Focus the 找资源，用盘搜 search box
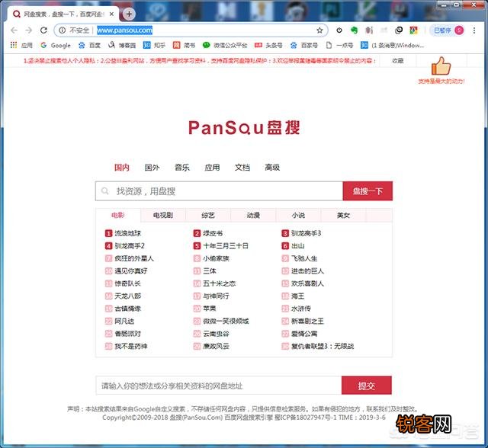Screen dimensions: 488x448 pos(219,191)
